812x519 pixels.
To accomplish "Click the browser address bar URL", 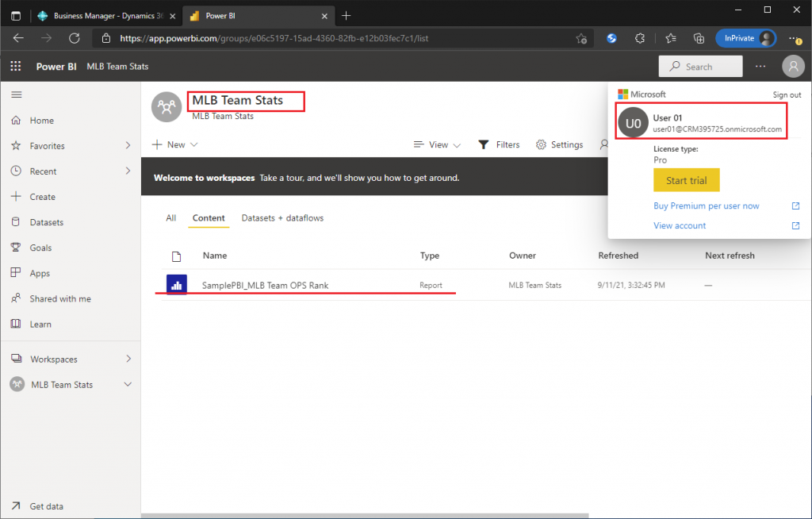I will [x=274, y=38].
